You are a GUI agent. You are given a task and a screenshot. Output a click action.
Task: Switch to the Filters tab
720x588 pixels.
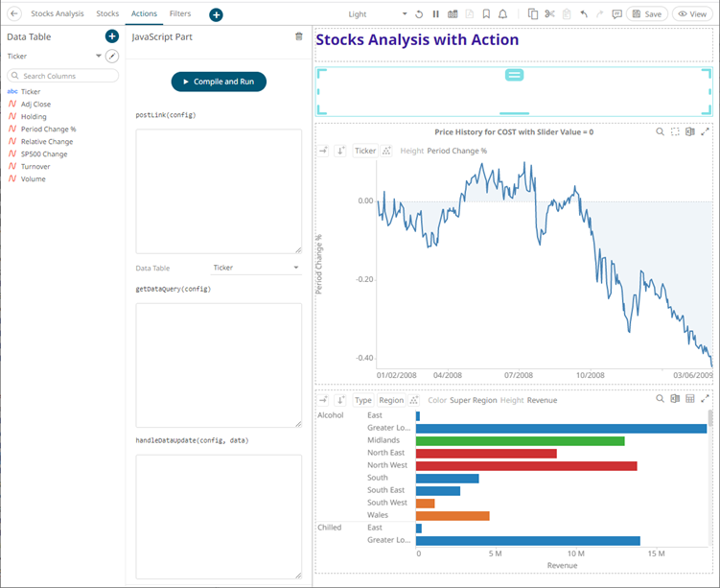[179, 14]
